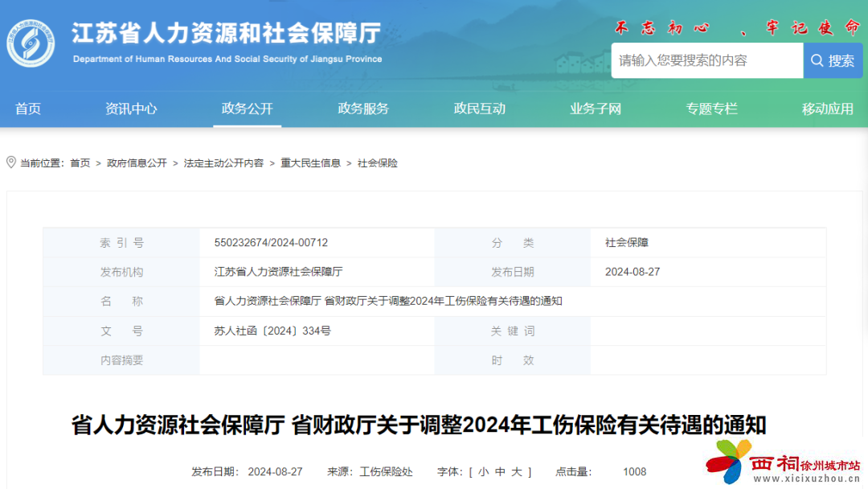868x489 pixels.
Task: Open the 移动应用 navigation tab
Action: coord(827,109)
